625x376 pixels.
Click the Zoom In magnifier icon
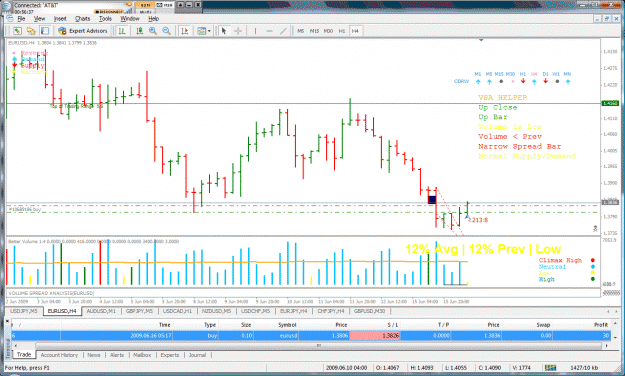coord(153,31)
